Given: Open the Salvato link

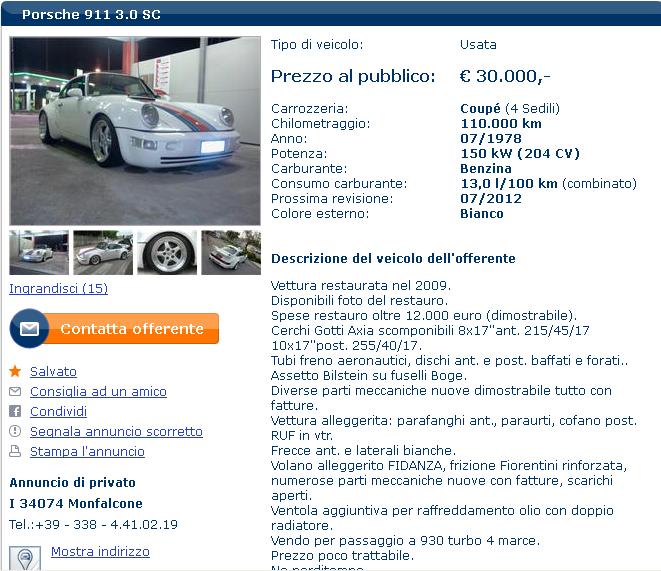Looking at the screenshot, I should point(53,371).
